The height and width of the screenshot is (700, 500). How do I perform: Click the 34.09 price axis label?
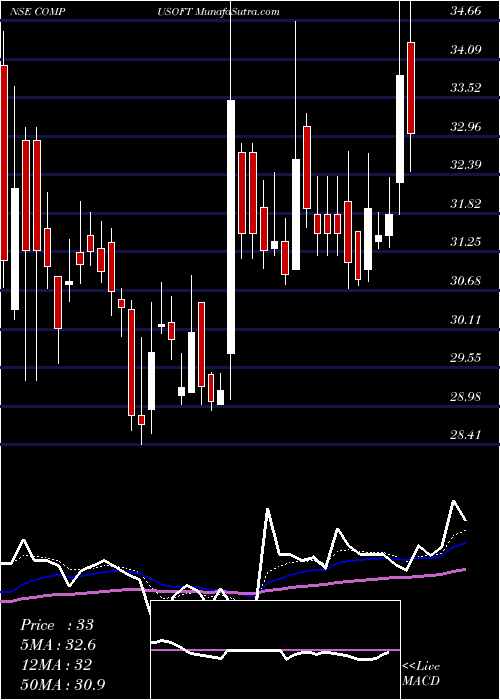click(466, 49)
